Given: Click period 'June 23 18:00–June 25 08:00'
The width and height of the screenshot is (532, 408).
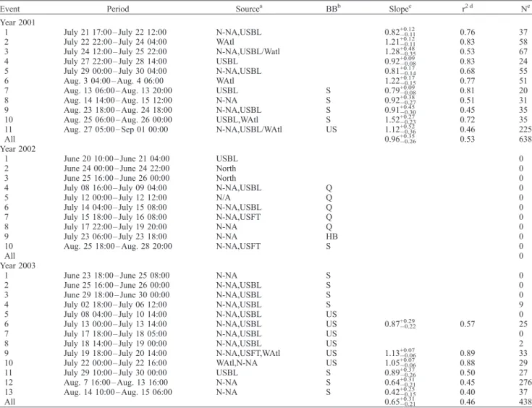Looking at the screenshot, I should point(117,276).
